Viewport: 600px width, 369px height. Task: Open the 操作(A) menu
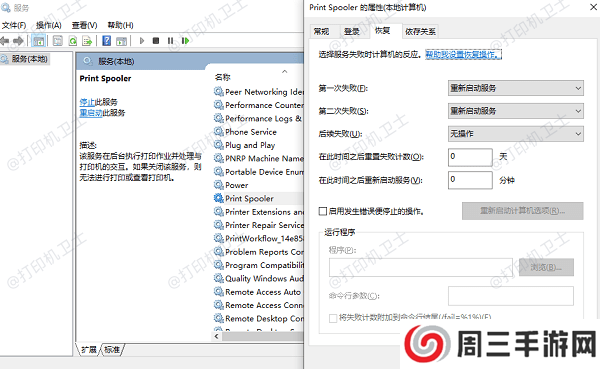coord(49,25)
